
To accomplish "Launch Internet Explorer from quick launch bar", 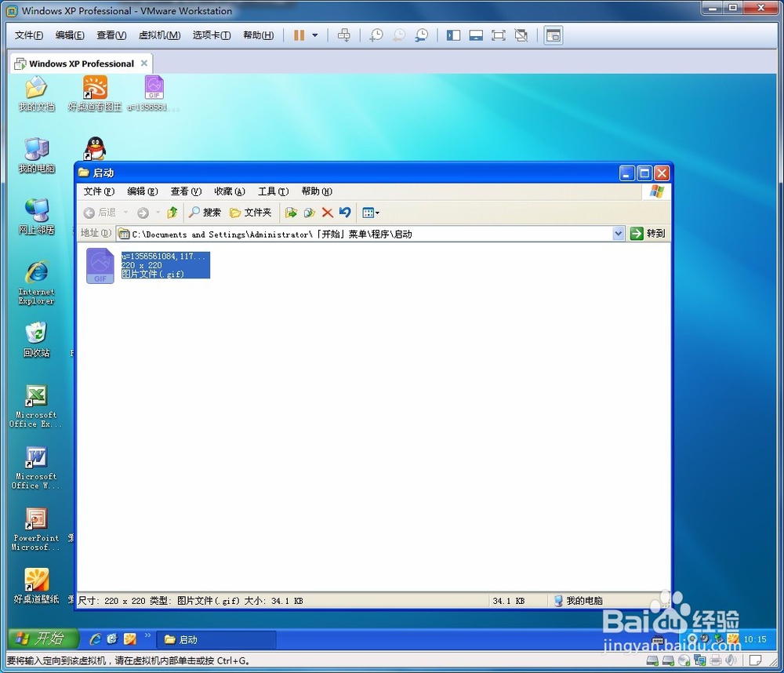I will coord(95,639).
